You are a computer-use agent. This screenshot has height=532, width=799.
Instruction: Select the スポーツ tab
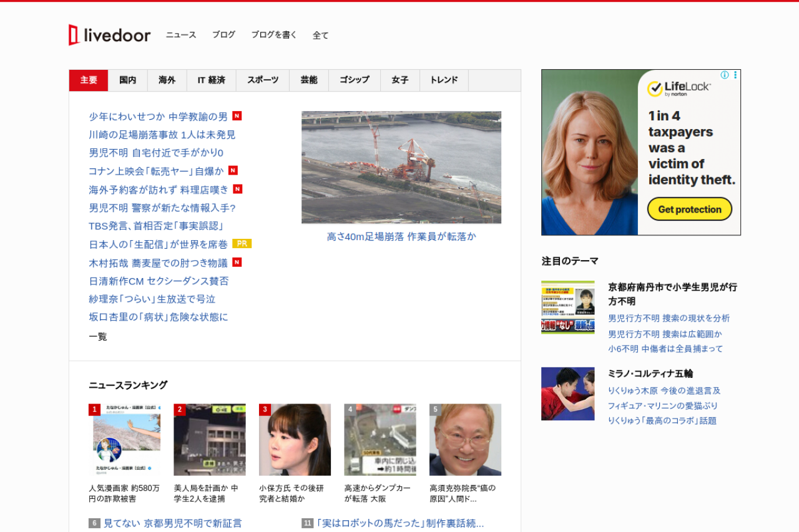click(263, 80)
